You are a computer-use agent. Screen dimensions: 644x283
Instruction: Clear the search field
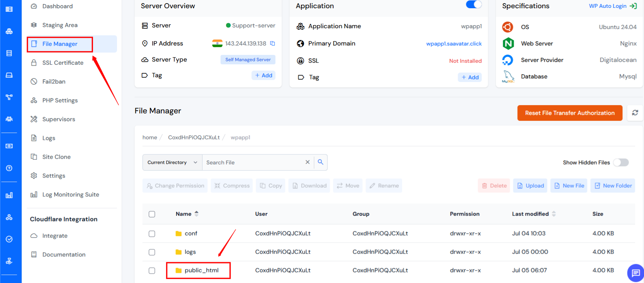click(x=308, y=162)
